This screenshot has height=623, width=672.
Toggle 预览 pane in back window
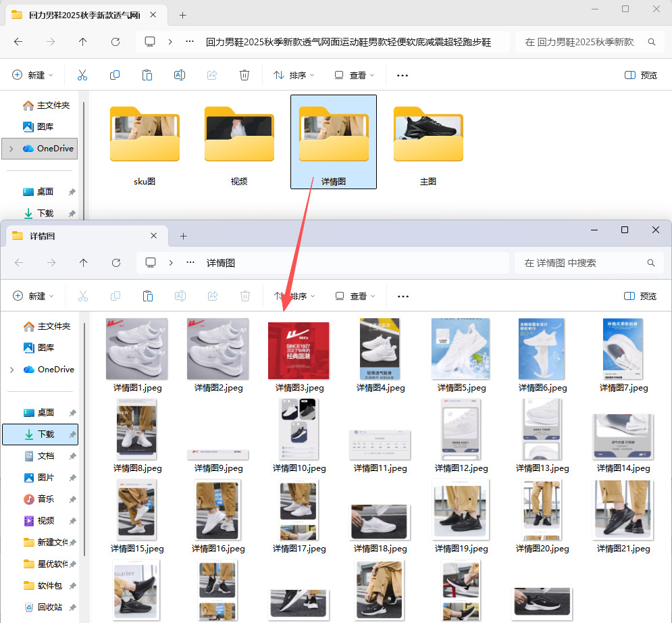click(641, 76)
